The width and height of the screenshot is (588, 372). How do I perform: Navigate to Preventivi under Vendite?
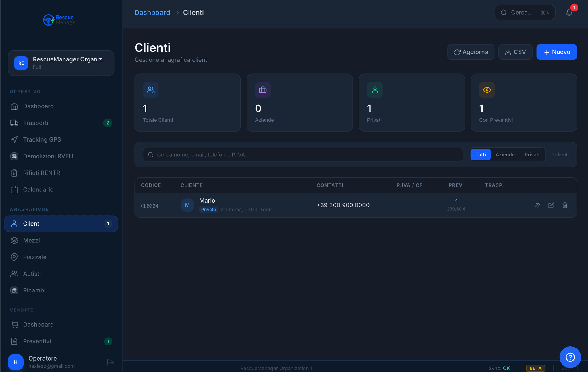tap(37, 341)
